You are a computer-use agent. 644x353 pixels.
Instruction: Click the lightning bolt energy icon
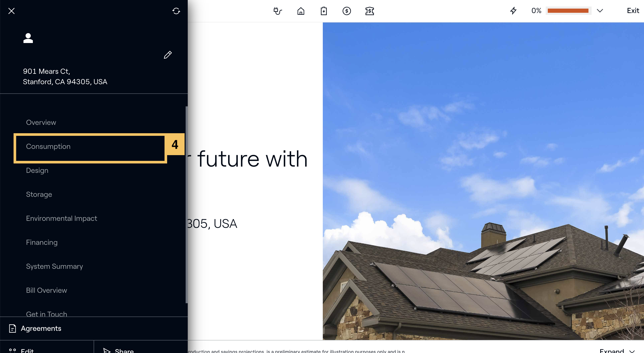[x=513, y=11]
